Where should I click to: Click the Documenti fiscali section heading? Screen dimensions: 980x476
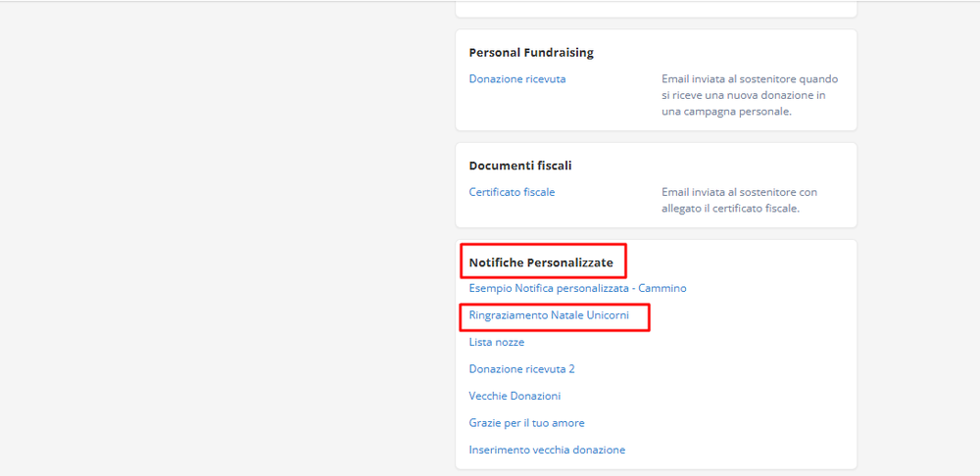520,166
